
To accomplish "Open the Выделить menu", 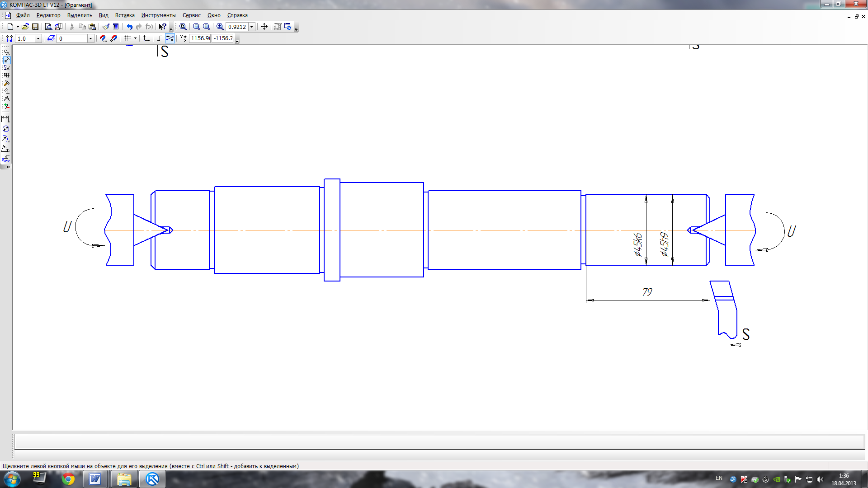I will click(x=80, y=15).
